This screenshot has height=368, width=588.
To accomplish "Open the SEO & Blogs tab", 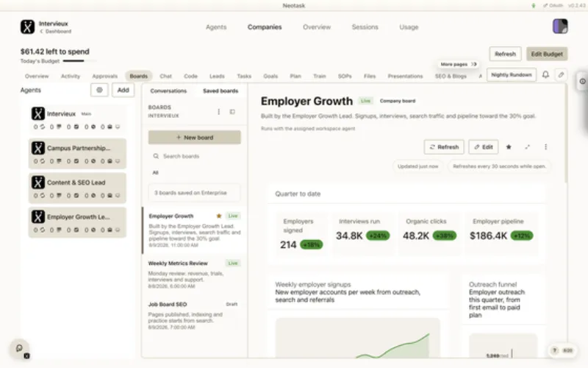I will click(x=451, y=77).
